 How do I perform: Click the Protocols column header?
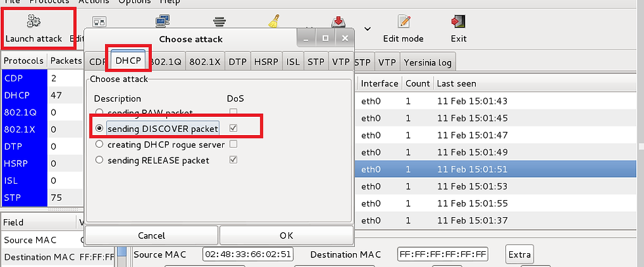pos(24,61)
